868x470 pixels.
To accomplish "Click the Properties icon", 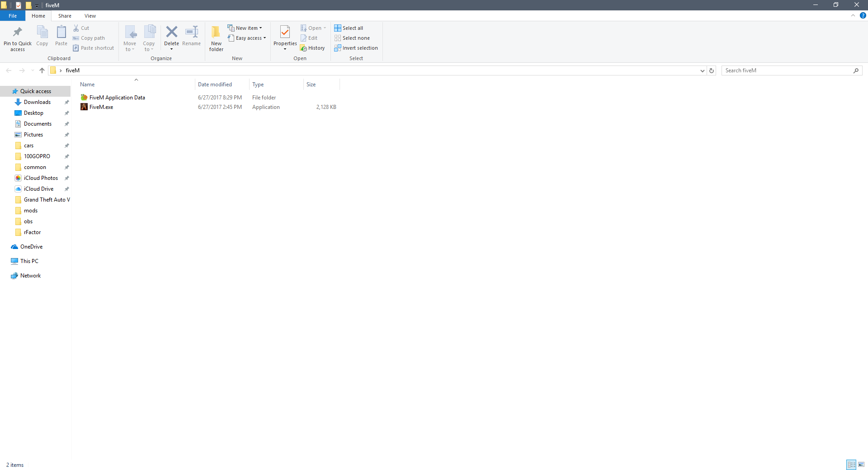I will click(285, 32).
